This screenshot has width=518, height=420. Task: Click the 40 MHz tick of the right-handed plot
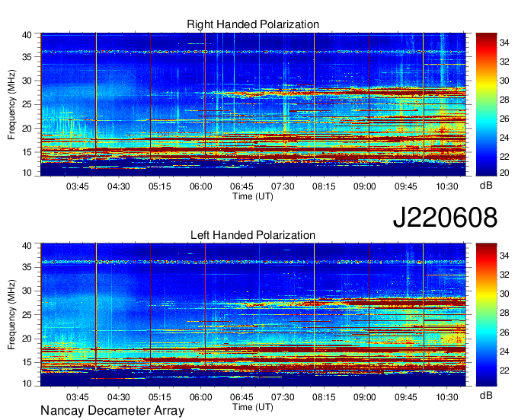[27, 35]
